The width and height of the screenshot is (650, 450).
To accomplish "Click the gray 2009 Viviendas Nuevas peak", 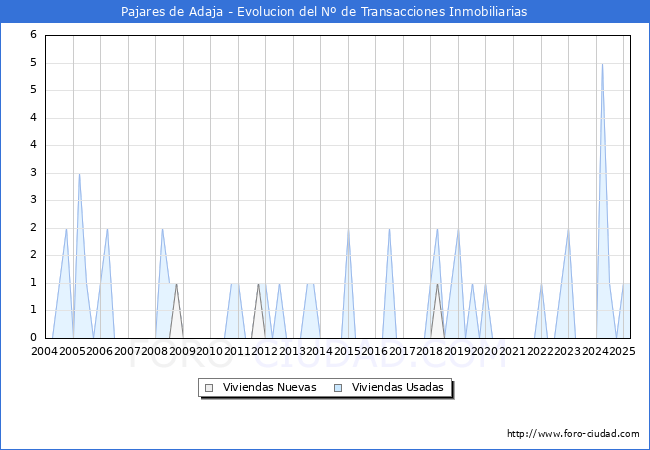I will pyautogui.click(x=176, y=284).
